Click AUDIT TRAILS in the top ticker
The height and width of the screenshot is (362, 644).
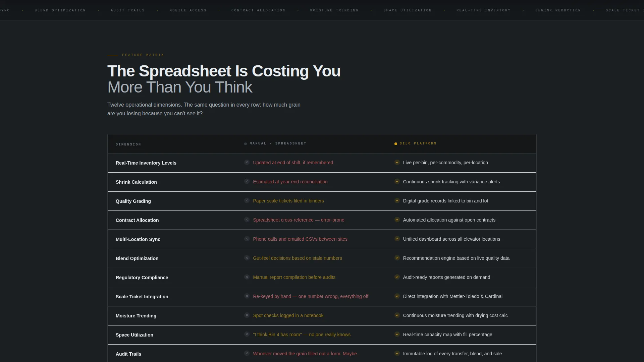pos(128,10)
